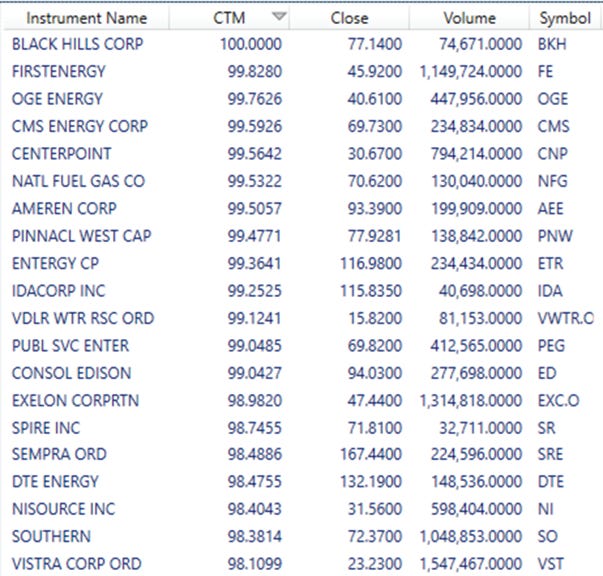Click the NFG symbol cell
The width and height of the screenshot is (603, 576).
click(x=552, y=181)
